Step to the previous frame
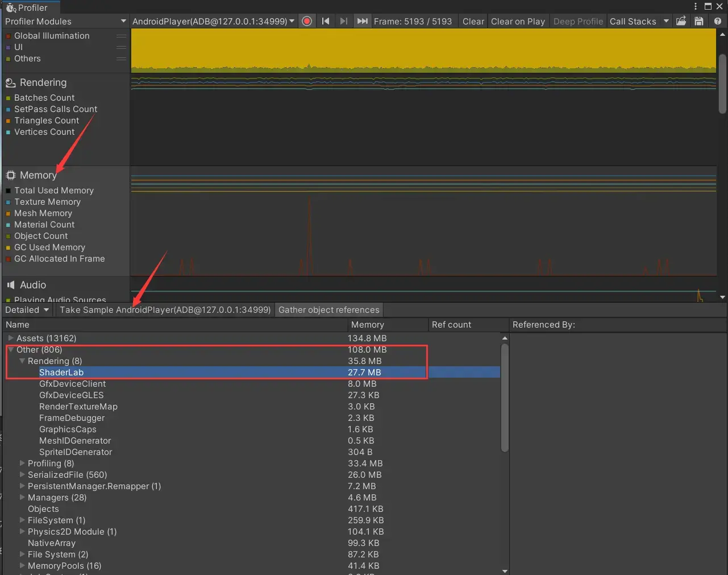 pyautogui.click(x=325, y=21)
